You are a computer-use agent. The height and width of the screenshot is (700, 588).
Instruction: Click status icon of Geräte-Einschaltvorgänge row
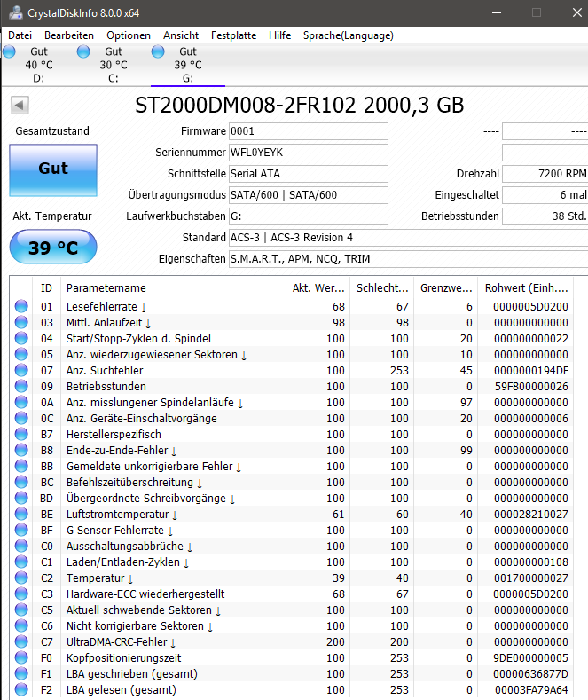(21, 418)
